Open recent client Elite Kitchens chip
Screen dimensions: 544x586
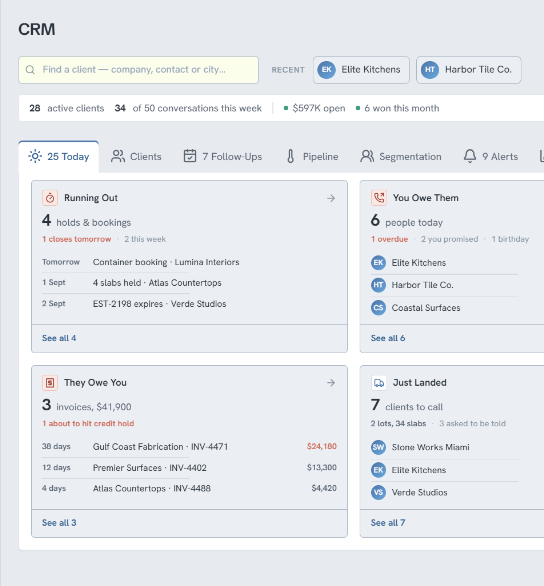click(361, 70)
